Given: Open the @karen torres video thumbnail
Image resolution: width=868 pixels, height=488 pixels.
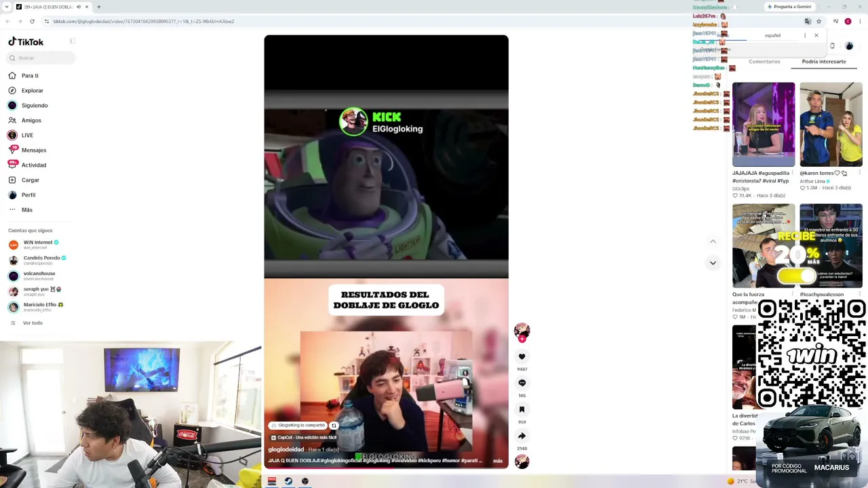Looking at the screenshot, I should click(831, 125).
